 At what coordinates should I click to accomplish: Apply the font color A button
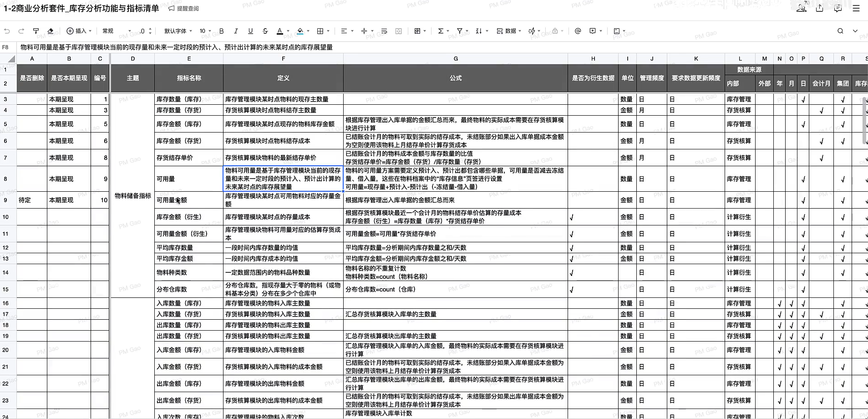tap(280, 31)
